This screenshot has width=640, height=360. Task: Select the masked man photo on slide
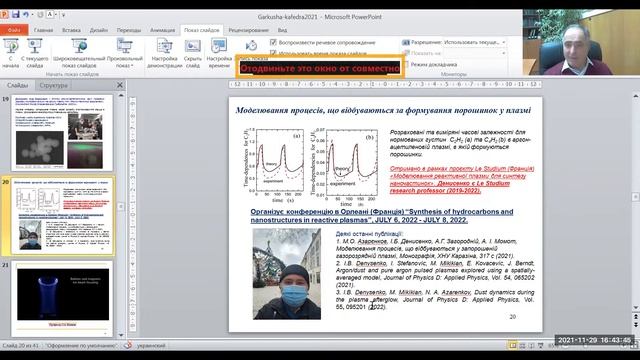(x=287, y=274)
